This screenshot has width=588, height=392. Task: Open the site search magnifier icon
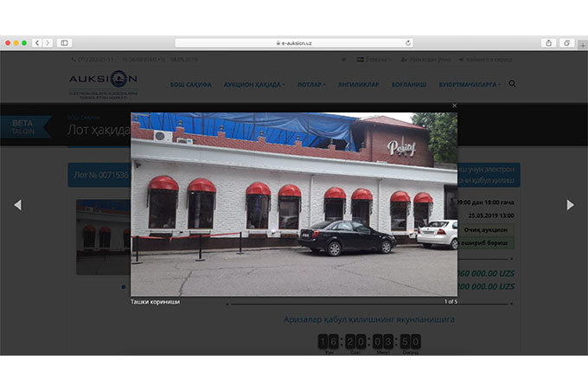click(x=512, y=84)
